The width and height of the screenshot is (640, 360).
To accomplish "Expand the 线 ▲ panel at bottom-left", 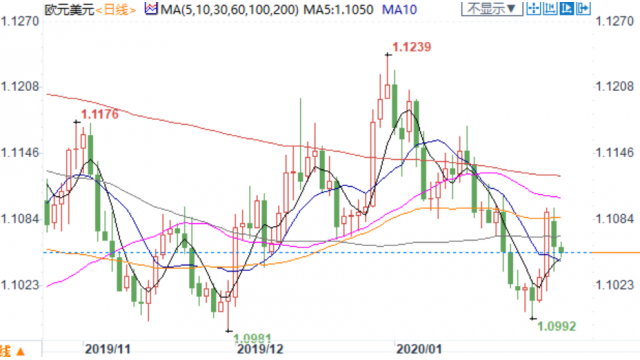I will tap(13, 351).
